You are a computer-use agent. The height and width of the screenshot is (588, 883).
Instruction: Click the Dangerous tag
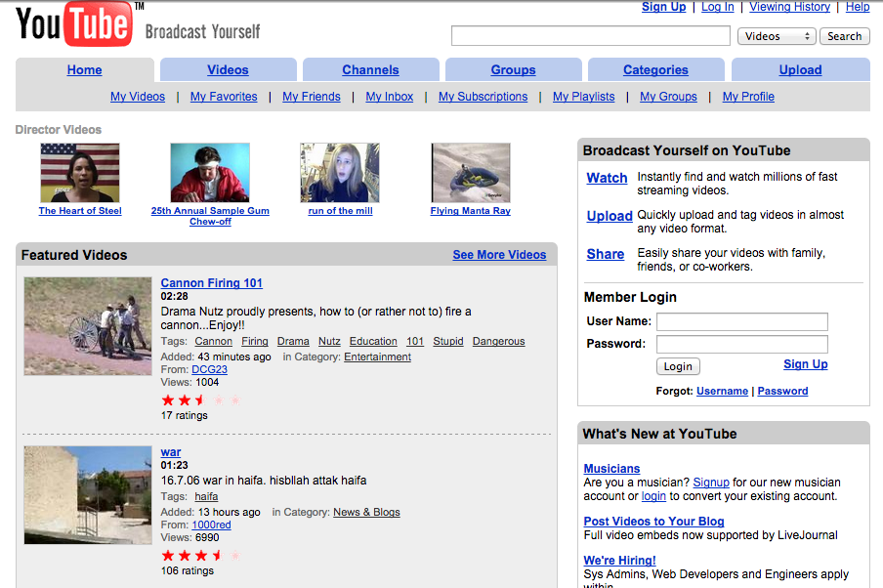pyautogui.click(x=498, y=341)
